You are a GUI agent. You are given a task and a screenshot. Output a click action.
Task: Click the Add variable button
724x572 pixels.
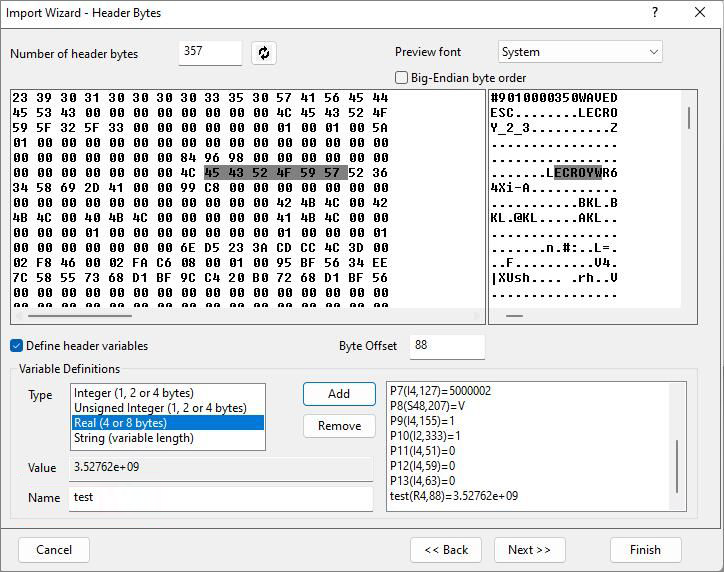coord(339,394)
